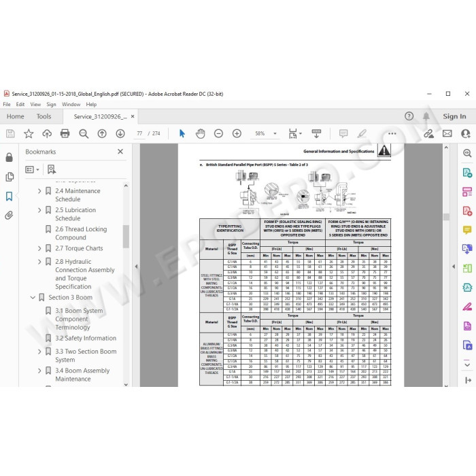
Task: Zoom out with the minus circle icon
Action: 218,133
